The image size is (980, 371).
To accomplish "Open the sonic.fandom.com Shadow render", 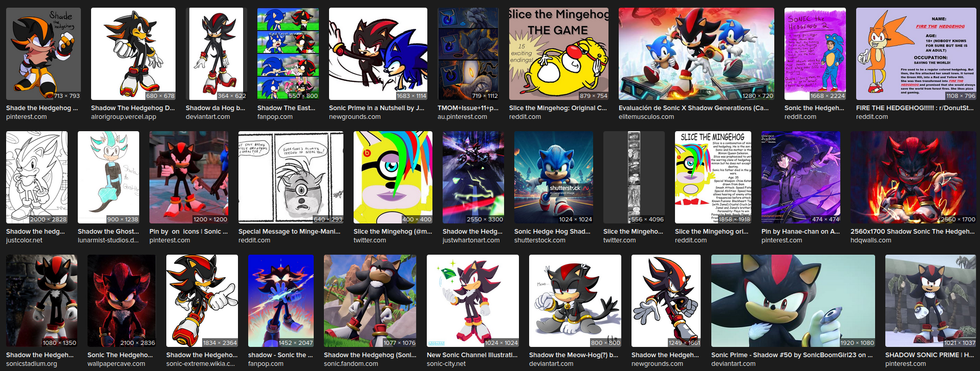I will click(x=370, y=301).
